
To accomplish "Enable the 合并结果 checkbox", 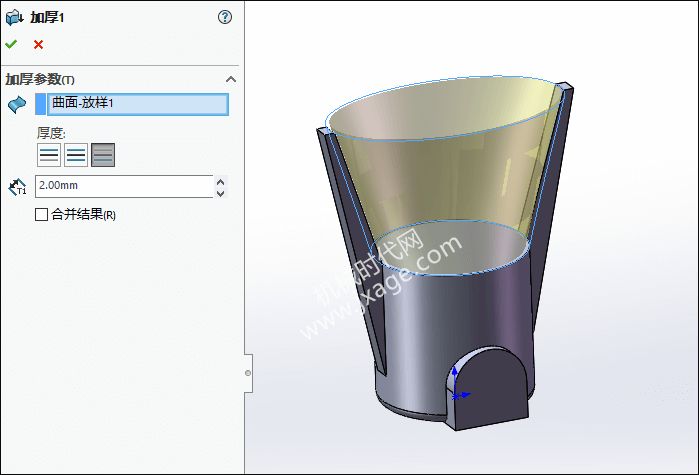I will tap(41, 214).
